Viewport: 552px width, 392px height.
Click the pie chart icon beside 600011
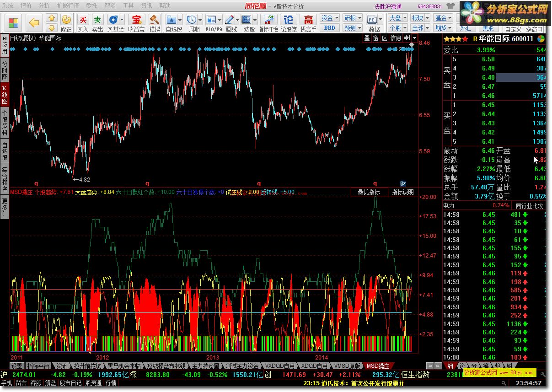click(x=541, y=39)
